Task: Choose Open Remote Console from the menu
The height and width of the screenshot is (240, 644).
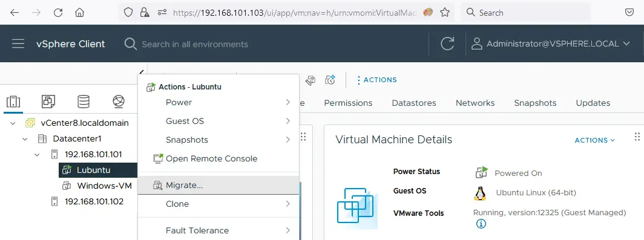Action: [218, 159]
